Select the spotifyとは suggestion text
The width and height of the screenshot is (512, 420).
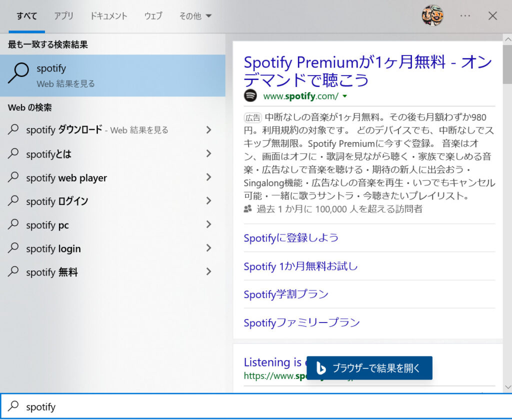(x=48, y=154)
